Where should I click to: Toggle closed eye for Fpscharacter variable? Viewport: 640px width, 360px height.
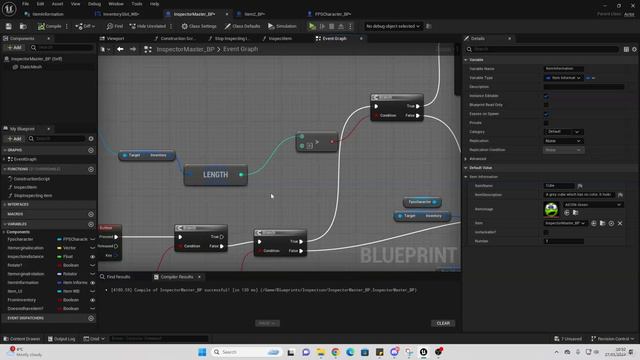pyautogui.click(x=92, y=239)
